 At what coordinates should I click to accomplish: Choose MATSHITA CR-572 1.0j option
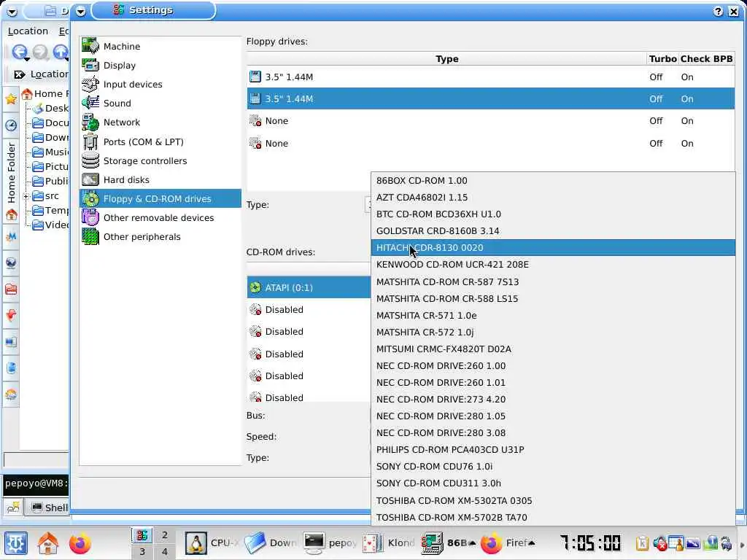point(553,332)
